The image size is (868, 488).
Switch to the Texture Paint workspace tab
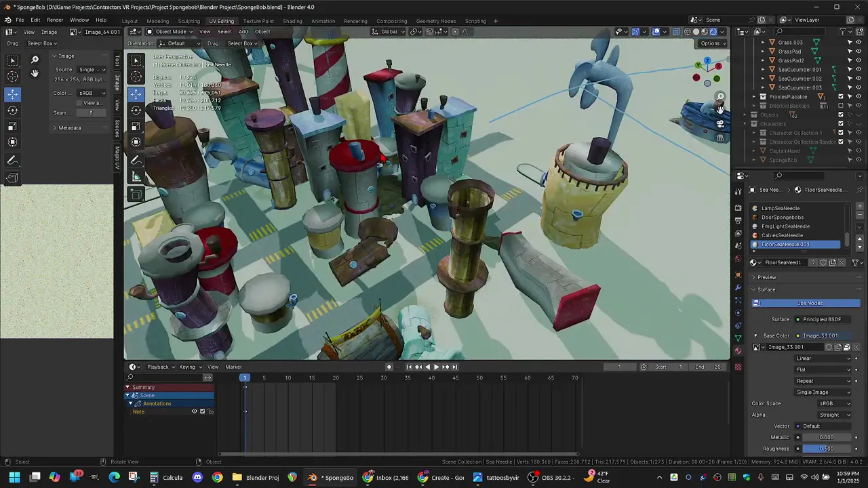point(258,21)
